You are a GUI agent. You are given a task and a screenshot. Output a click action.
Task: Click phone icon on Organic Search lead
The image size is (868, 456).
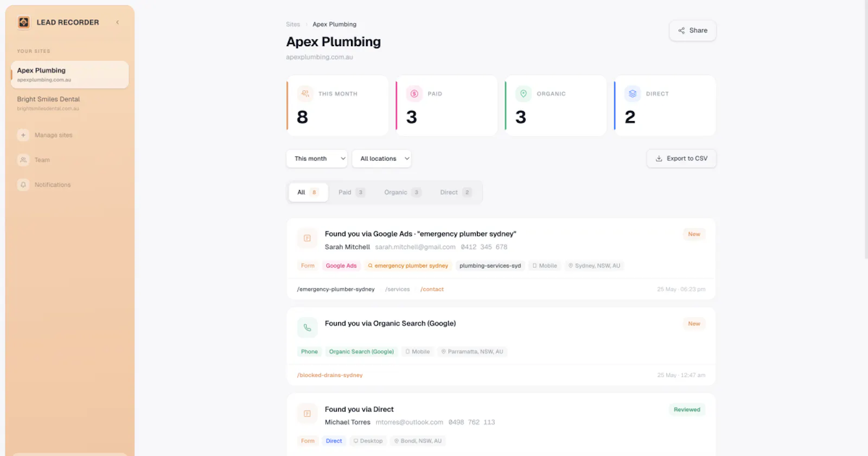coord(307,328)
